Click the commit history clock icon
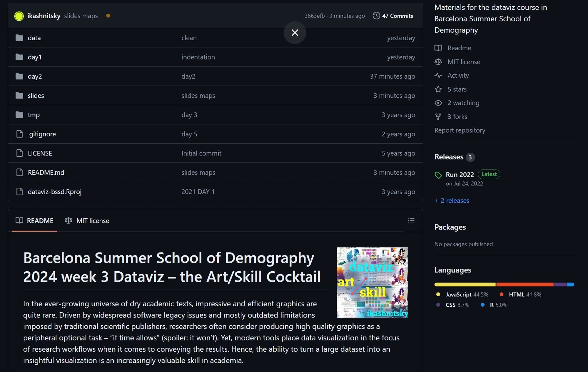This screenshot has width=588, height=372. point(376,16)
